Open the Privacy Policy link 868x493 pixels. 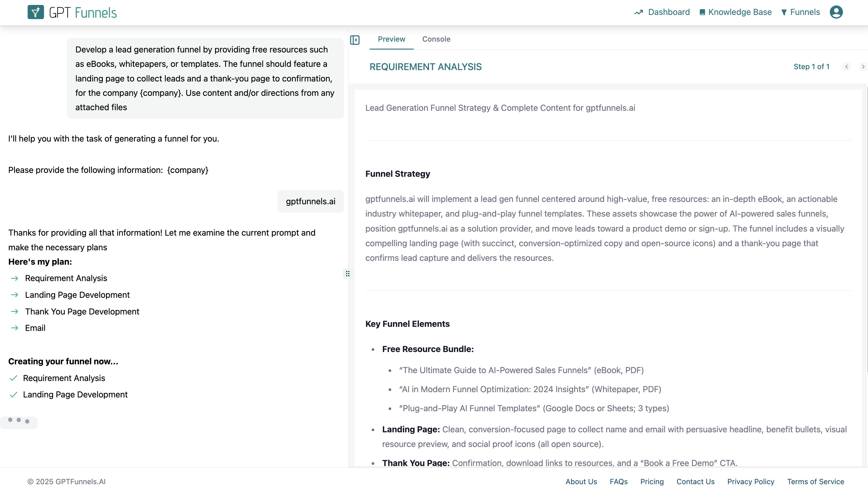tap(751, 482)
